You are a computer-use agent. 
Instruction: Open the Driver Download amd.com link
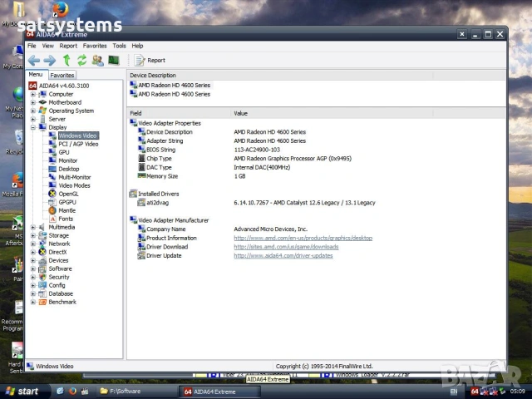(x=286, y=247)
